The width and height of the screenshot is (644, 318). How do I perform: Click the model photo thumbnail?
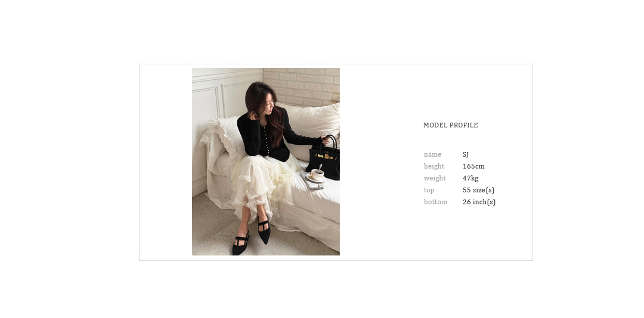point(266,161)
